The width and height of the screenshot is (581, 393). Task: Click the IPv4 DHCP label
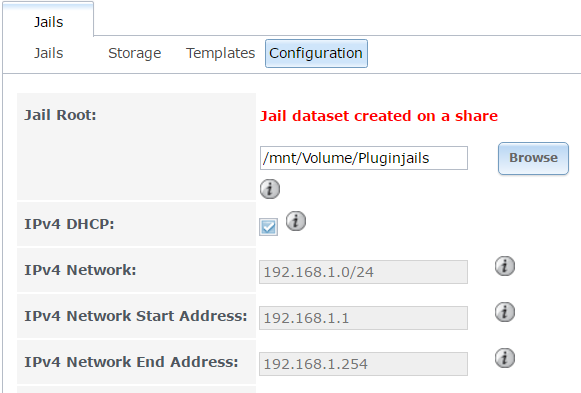click(x=69, y=224)
